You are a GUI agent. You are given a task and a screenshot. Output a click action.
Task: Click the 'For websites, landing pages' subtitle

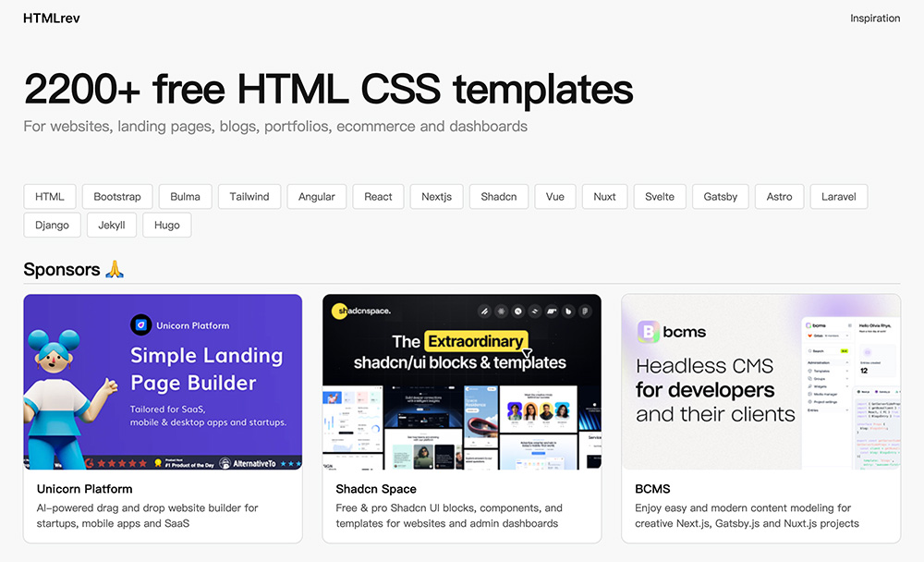[275, 127]
